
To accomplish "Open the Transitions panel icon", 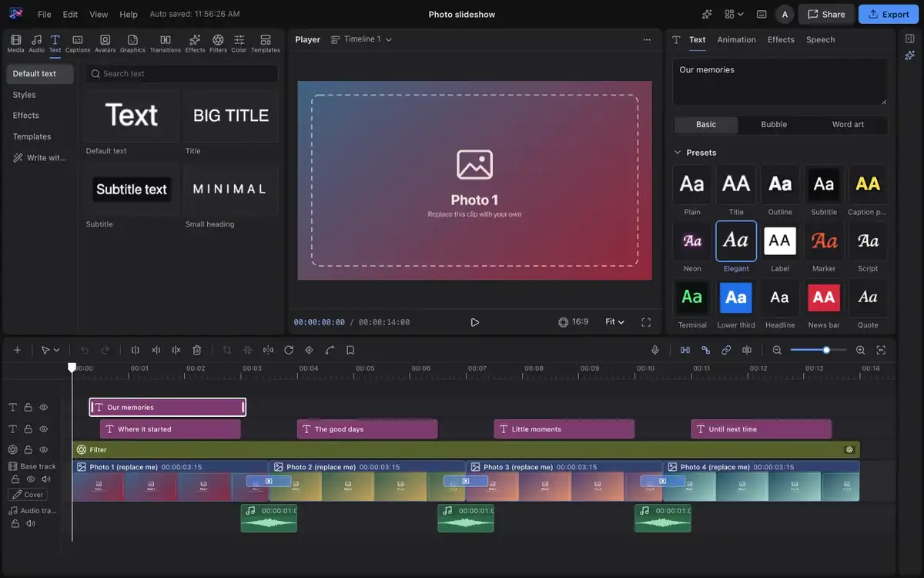I will click(x=165, y=43).
